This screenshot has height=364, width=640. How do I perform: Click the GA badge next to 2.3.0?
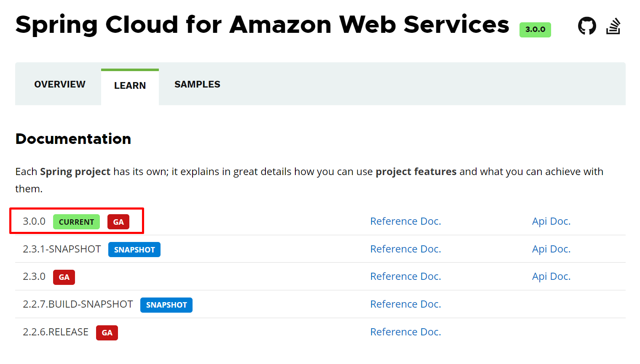(x=64, y=277)
